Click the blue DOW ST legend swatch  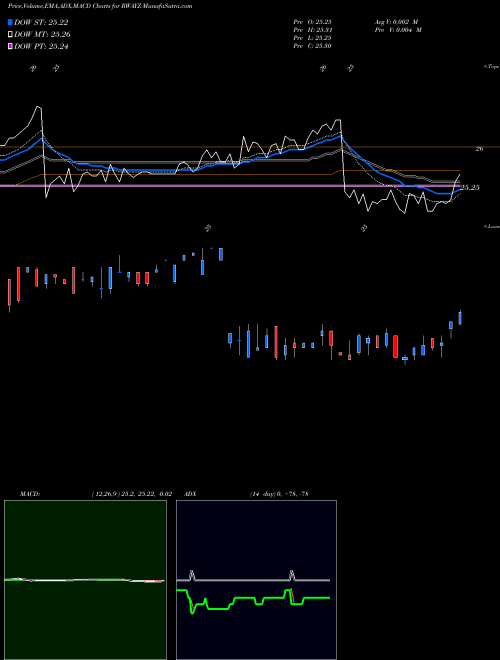[x=10, y=22]
